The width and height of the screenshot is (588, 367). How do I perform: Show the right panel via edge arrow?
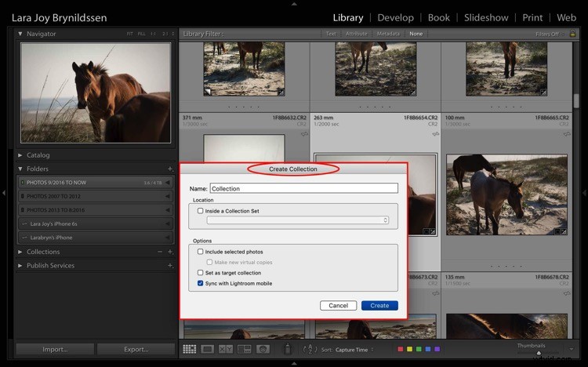click(584, 193)
